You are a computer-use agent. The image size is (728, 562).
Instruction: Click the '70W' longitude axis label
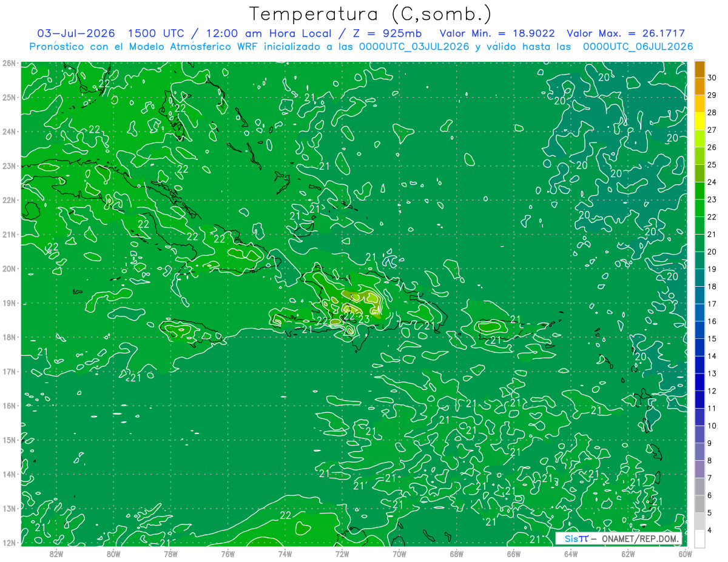click(x=399, y=554)
